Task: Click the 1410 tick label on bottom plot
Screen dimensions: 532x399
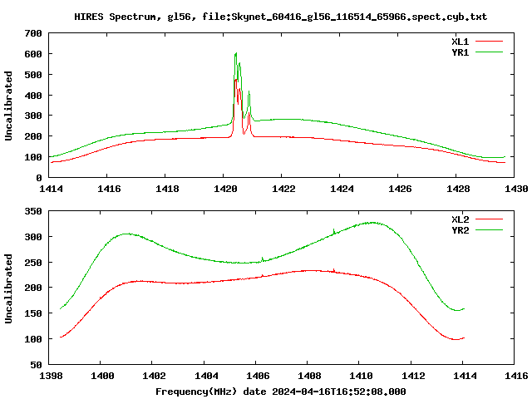Action: pyautogui.click(x=361, y=376)
